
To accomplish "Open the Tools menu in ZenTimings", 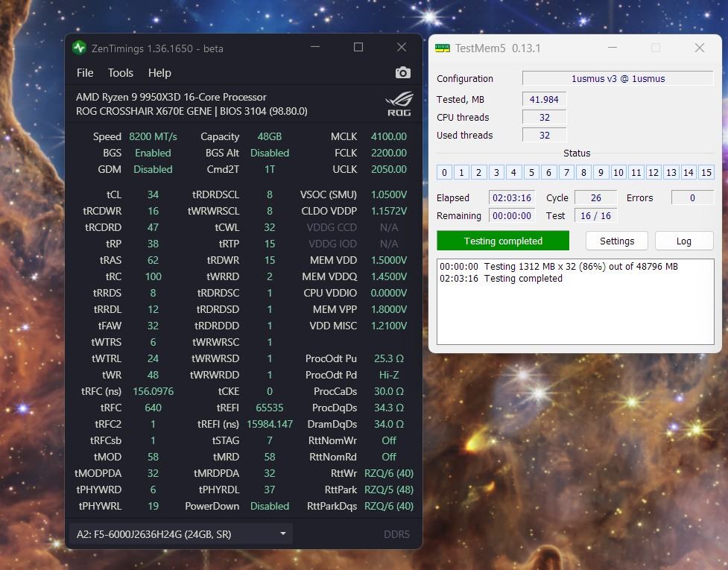I will pyautogui.click(x=120, y=73).
